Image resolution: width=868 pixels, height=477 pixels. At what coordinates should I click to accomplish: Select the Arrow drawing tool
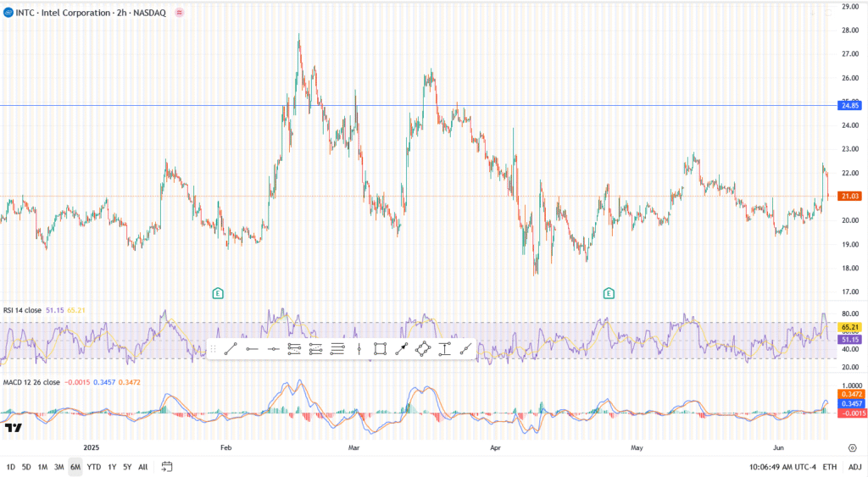(x=402, y=349)
